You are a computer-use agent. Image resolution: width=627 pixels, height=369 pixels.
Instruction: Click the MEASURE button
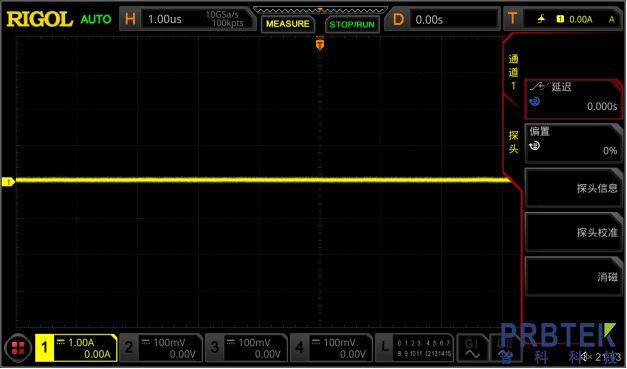tap(288, 24)
